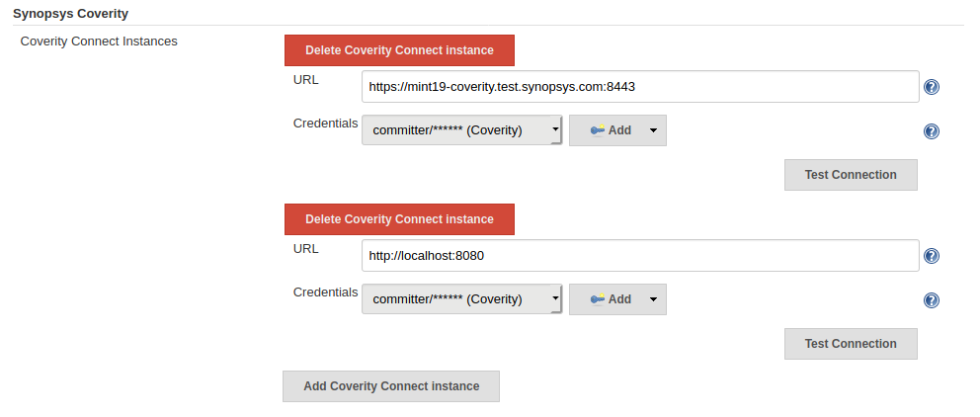This screenshot has width=980, height=417.
Task: Open help for the first instance's Credentials
Action: click(932, 131)
